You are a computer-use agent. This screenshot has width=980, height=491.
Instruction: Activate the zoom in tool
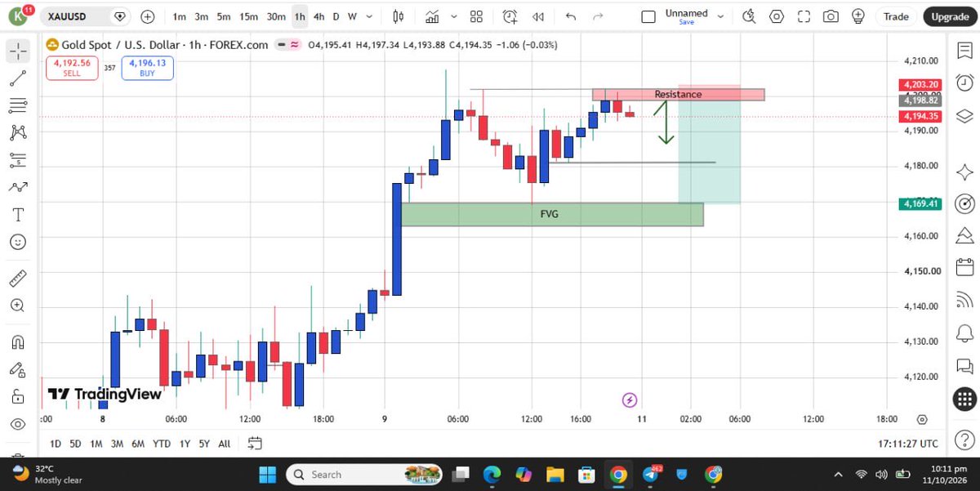[x=18, y=305]
